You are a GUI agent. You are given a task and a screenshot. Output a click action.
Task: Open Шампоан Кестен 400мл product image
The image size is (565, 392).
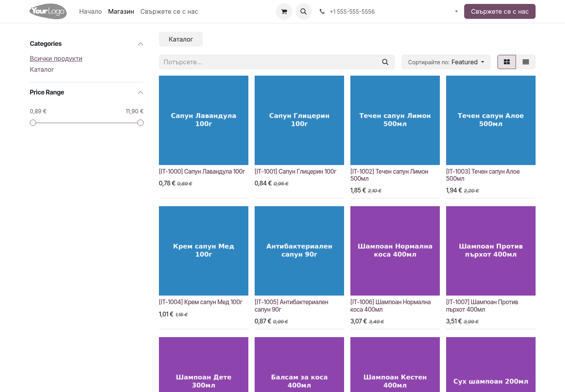pos(395,365)
